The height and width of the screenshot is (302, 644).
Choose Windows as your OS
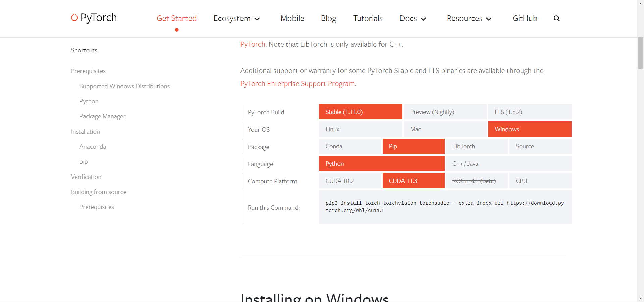pos(530,129)
